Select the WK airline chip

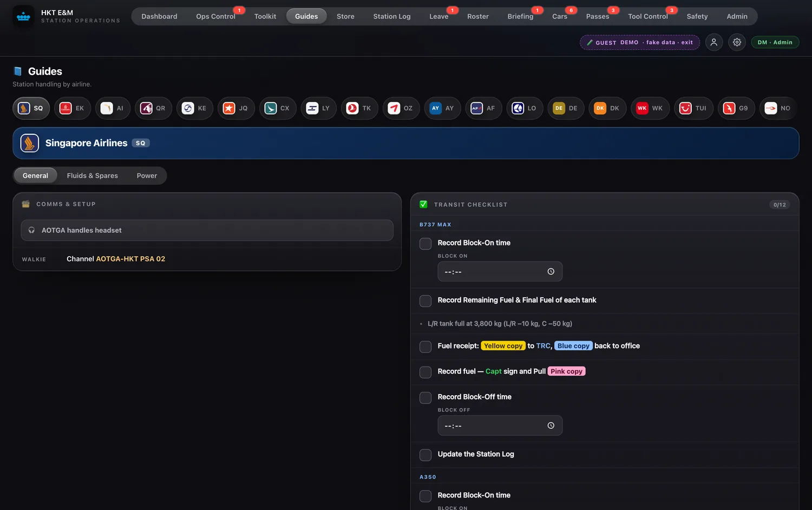click(x=650, y=108)
